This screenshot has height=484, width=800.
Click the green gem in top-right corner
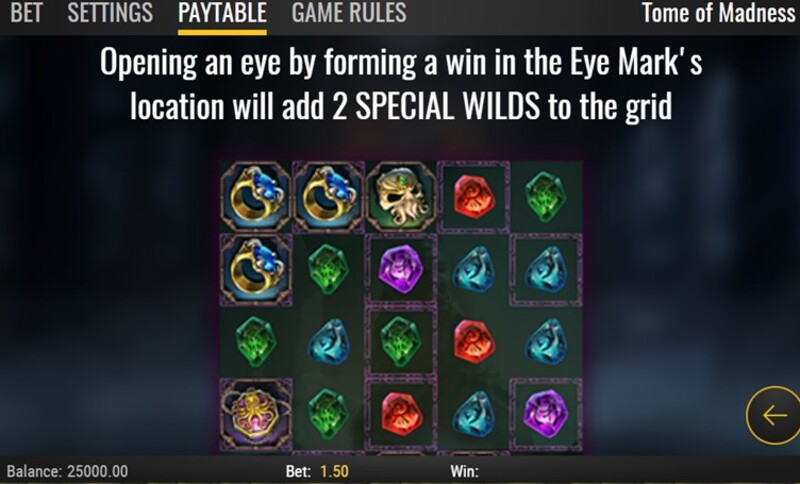pyautogui.click(x=546, y=197)
